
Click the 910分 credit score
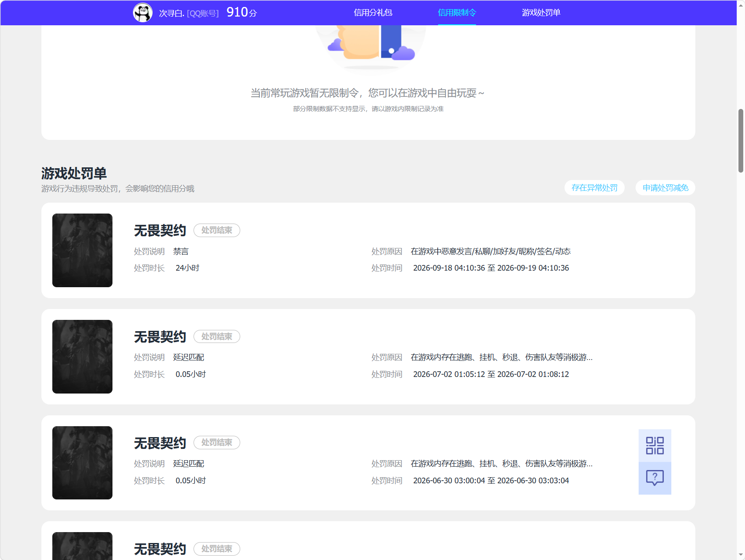(242, 12)
